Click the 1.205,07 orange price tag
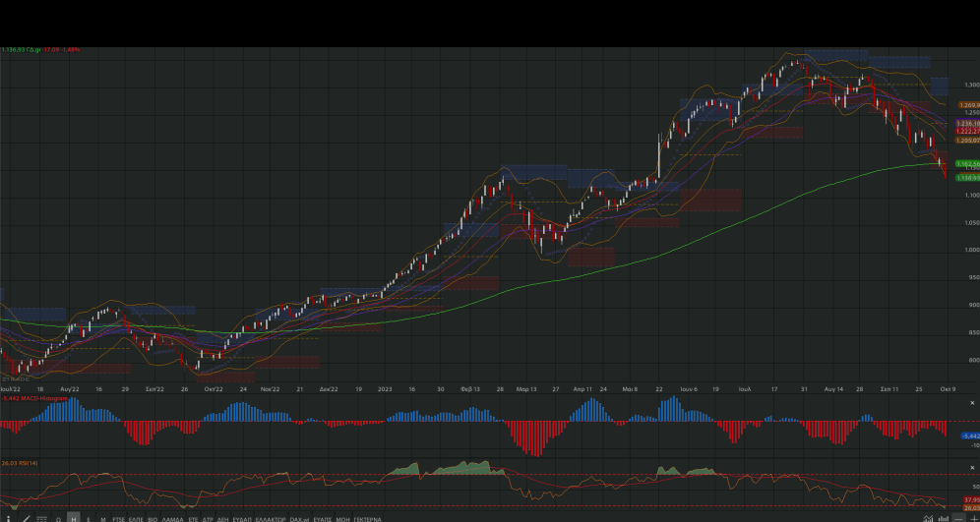 click(x=967, y=142)
